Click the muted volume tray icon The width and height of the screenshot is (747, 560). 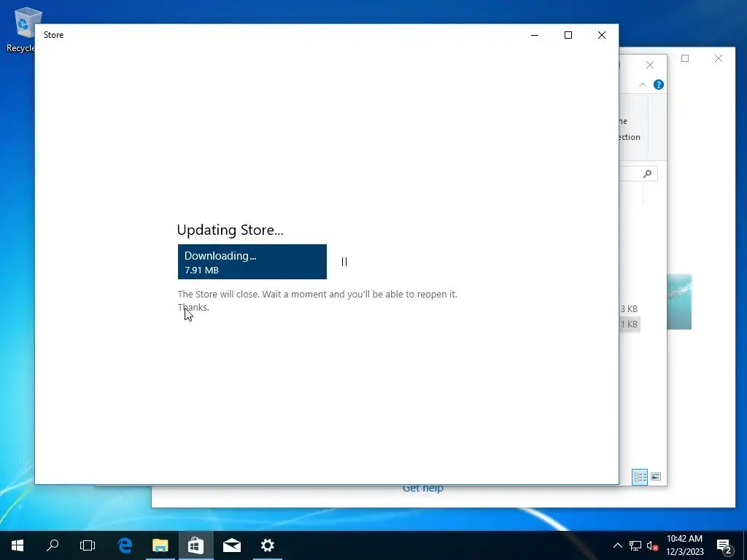click(652, 545)
